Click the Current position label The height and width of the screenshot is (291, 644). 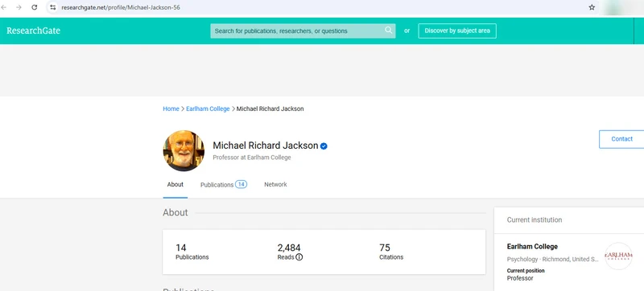[526, 271]
